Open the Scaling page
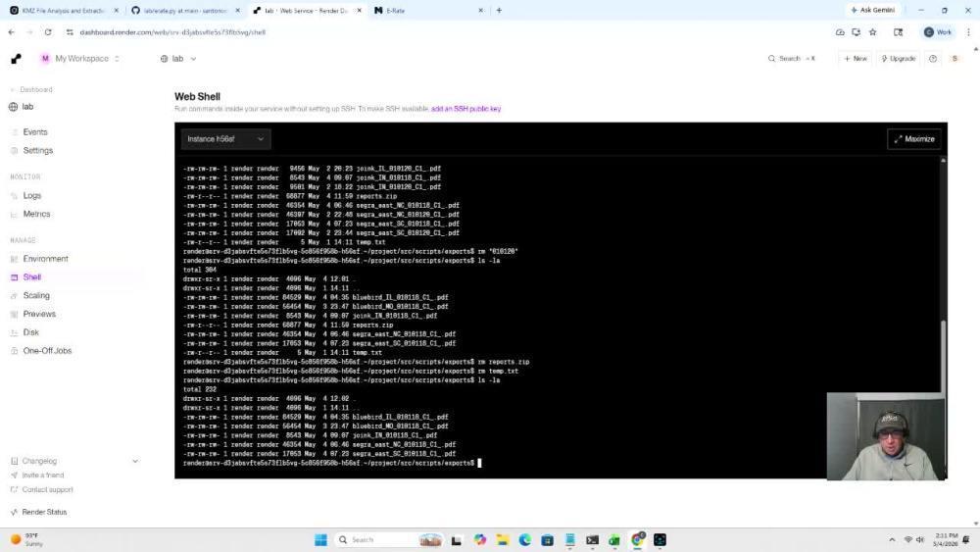Viewport: 980px width, 552px height. coord(36,296)
